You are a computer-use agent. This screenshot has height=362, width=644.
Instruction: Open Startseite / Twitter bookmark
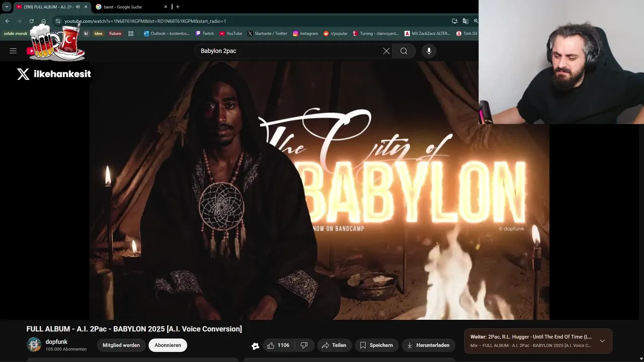pos(268,34)
